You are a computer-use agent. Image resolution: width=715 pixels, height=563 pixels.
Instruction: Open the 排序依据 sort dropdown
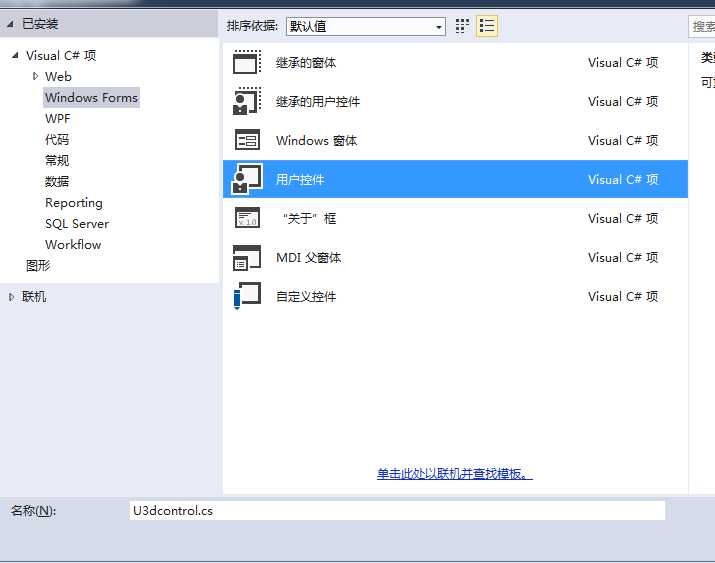point(365,27)
